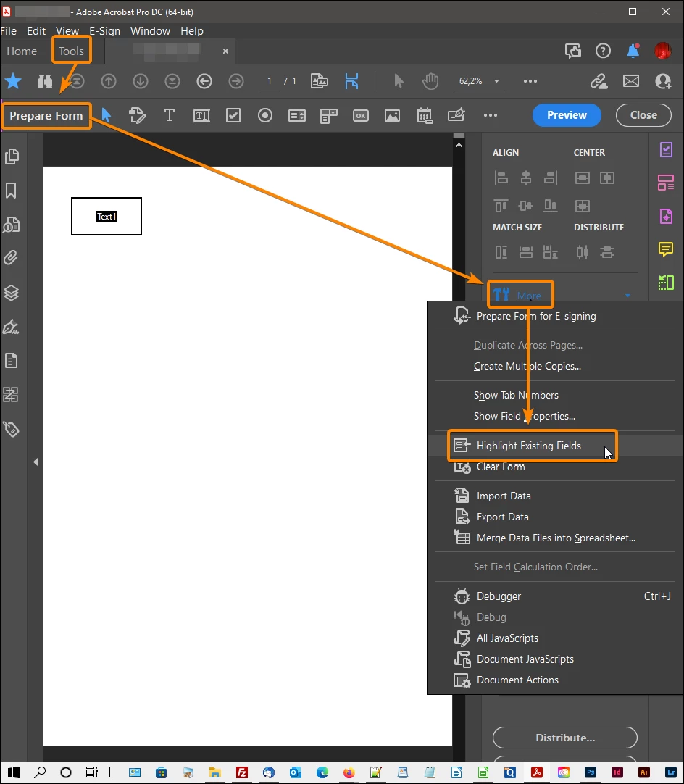This screenshot has width=684, height=784.
Task: Add a list box field
Action: click(297, 115)
